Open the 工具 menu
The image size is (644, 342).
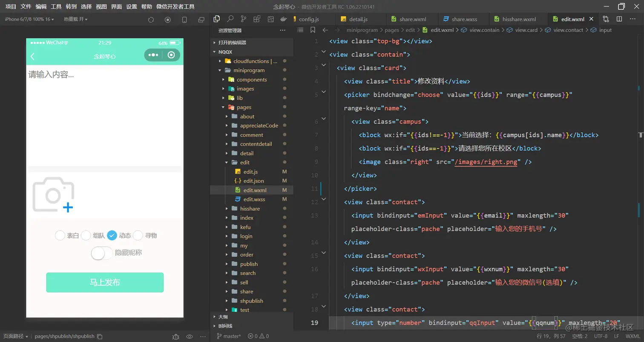[56, 6]
